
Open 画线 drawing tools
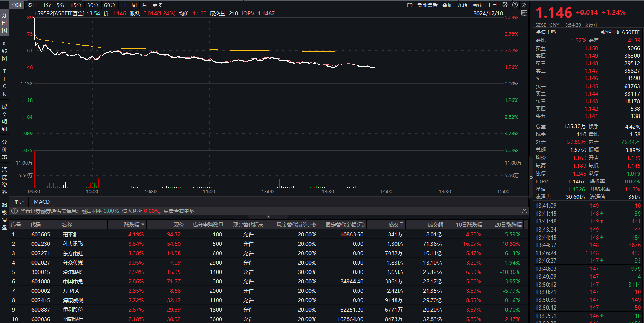click(477, 5)
